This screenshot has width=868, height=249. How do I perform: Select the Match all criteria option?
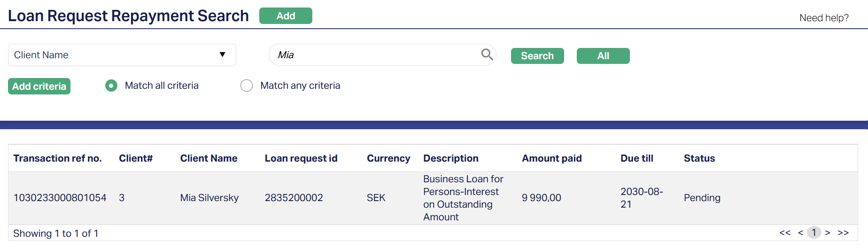(x=111, y=86)
